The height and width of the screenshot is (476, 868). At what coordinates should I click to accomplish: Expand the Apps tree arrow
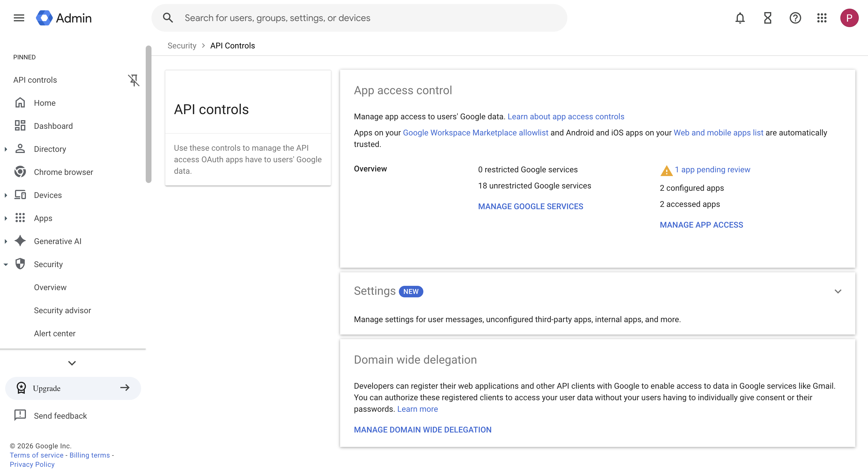6,218
